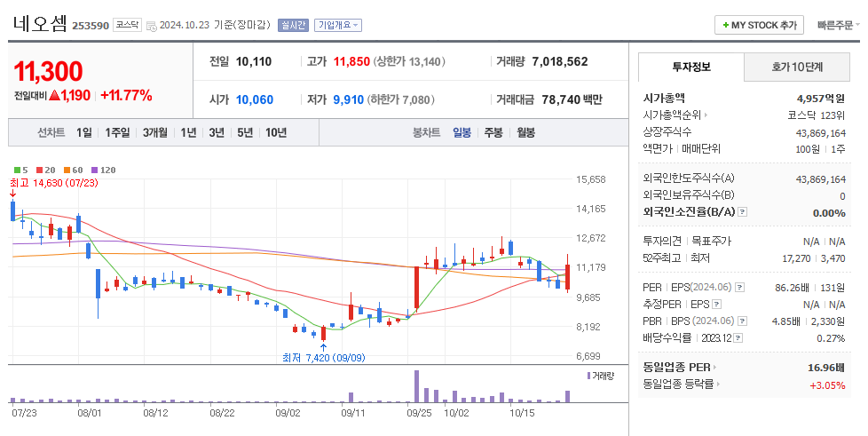Click the 투자의견 link

662,242
